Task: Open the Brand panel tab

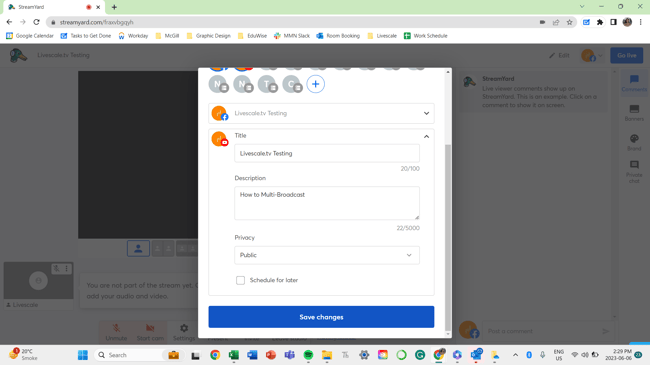Action: [634, 142]
